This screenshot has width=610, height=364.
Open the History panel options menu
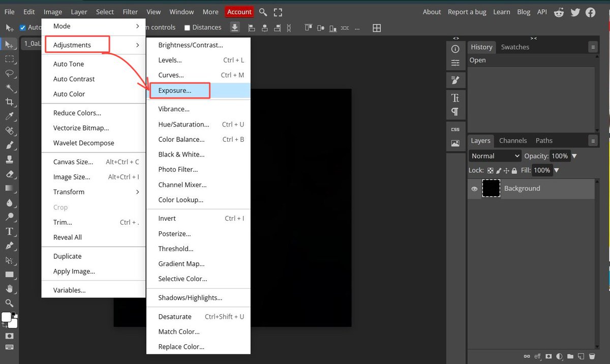[x=593, y=47]
